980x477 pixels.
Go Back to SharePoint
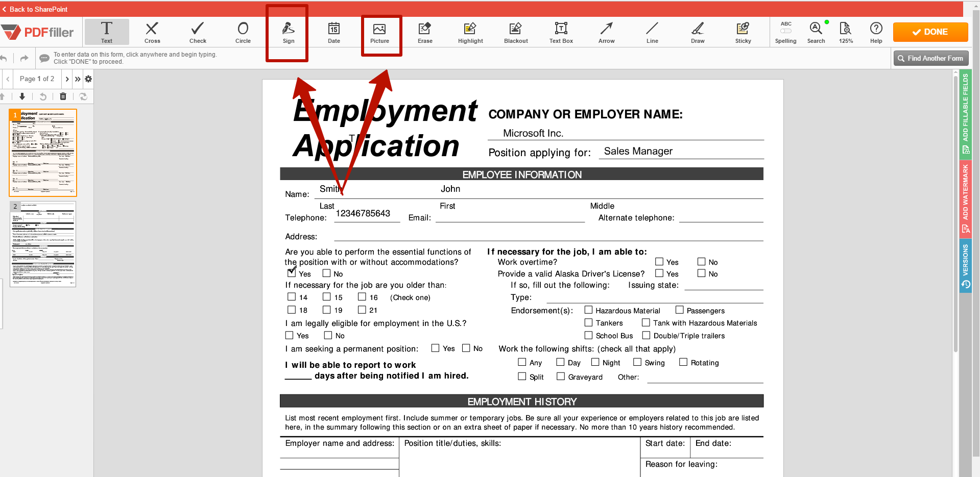35,9
